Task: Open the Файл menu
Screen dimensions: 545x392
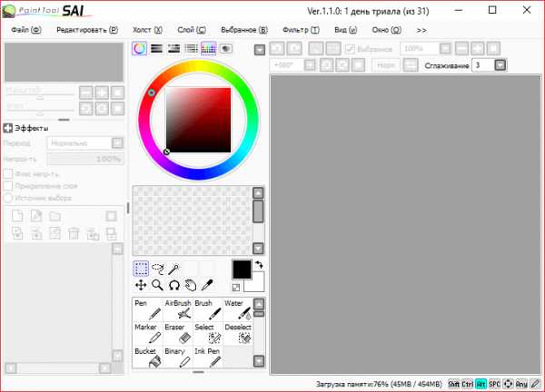Action: point(26,30)
